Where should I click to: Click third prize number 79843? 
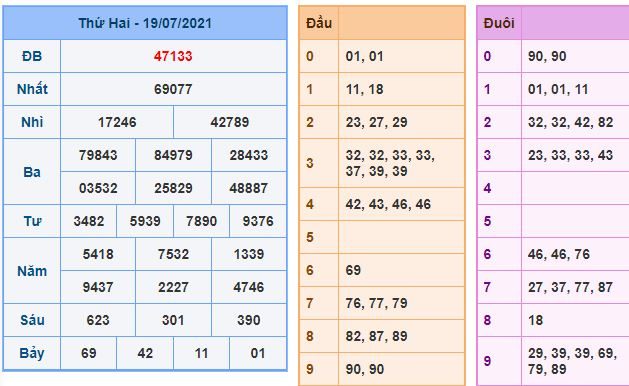tap(98, 155)
